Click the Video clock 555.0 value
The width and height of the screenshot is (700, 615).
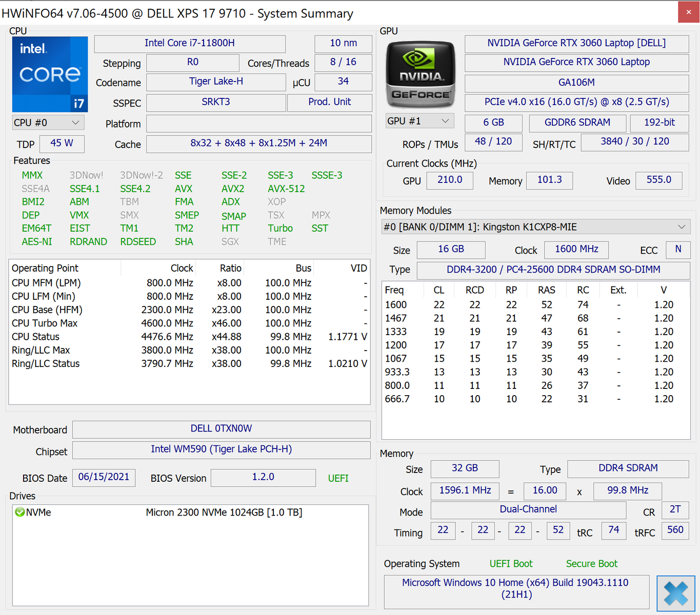point(659,180)
